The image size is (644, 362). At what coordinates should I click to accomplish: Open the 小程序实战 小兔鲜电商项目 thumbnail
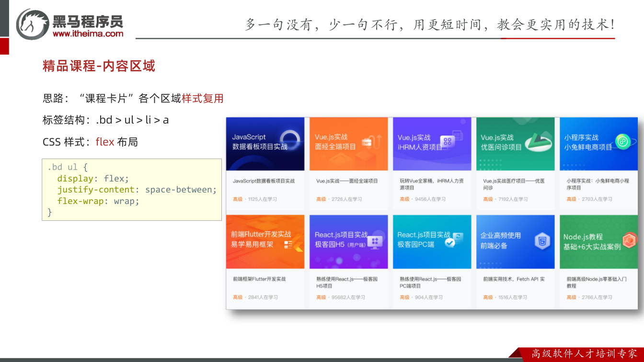coord(599,144)
